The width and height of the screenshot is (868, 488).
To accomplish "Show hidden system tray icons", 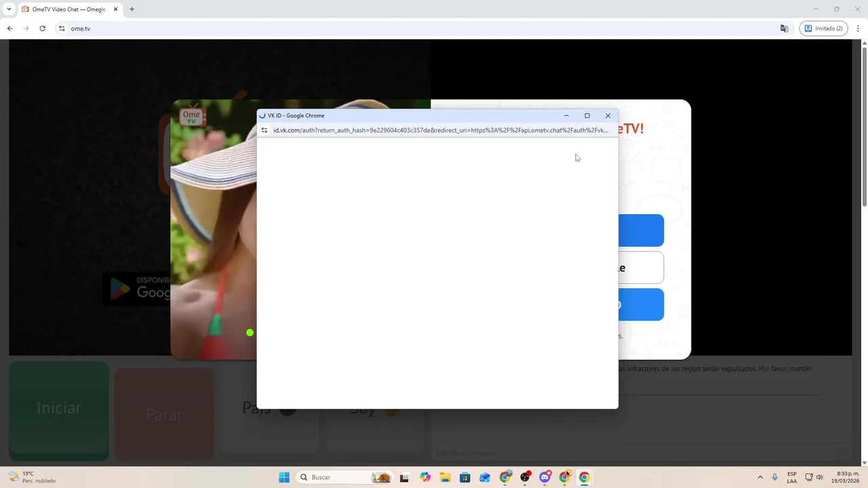I will [760, 477].
